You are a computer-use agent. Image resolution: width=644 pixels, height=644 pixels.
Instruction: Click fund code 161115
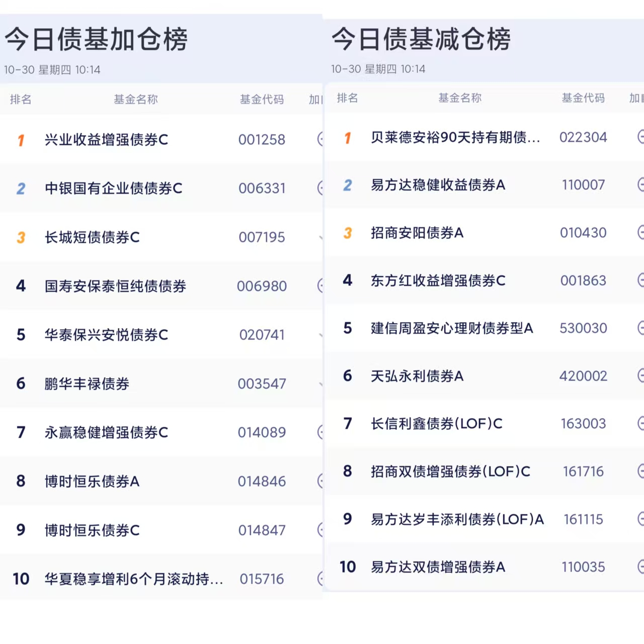pyautogui.click(x=583, y=519)
